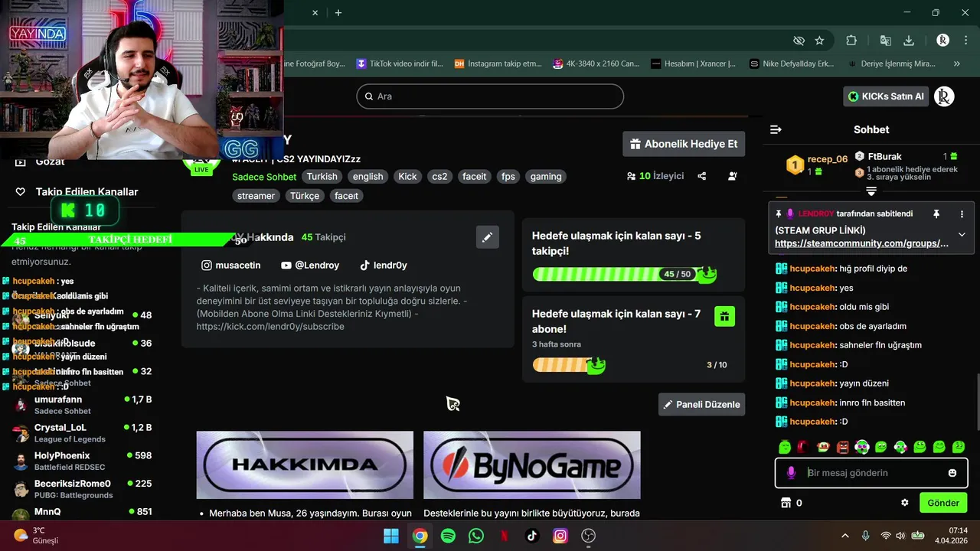Select the streamer tag
The image size is (980, 551).
(x=256, y=196)
